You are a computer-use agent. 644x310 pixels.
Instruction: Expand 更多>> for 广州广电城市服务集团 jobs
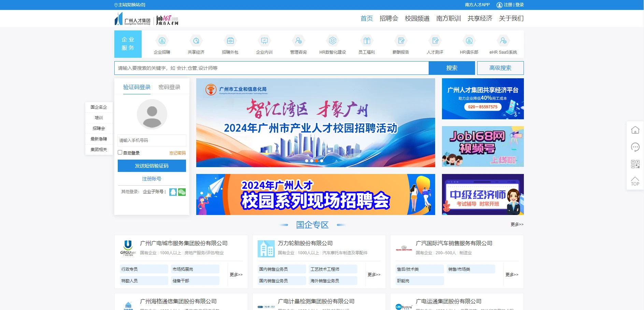[x=236, y=274]
